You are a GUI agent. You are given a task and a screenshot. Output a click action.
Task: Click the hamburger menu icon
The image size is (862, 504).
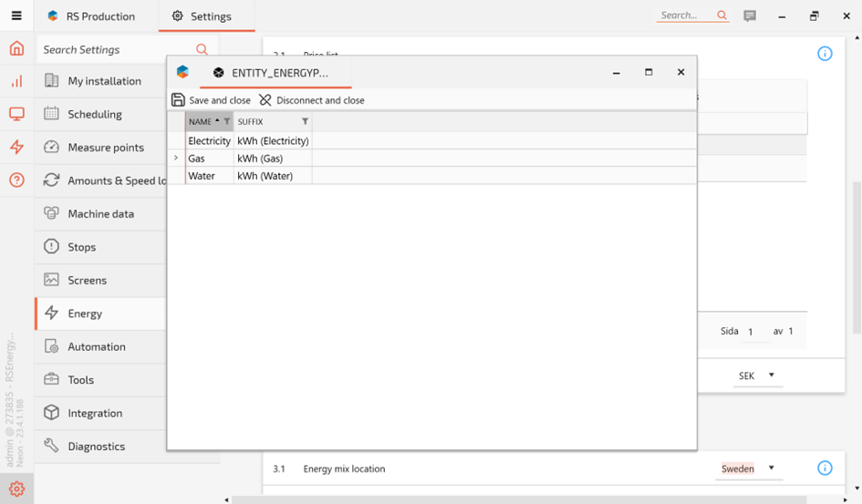[x=16, y=15]
